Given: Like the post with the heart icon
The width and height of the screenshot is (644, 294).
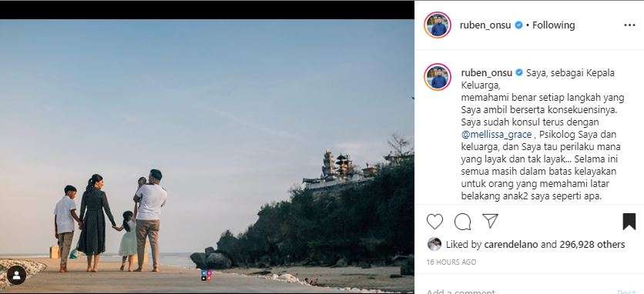Looking at the screenshot, I should pyautogui.click(x=434, y=222).
